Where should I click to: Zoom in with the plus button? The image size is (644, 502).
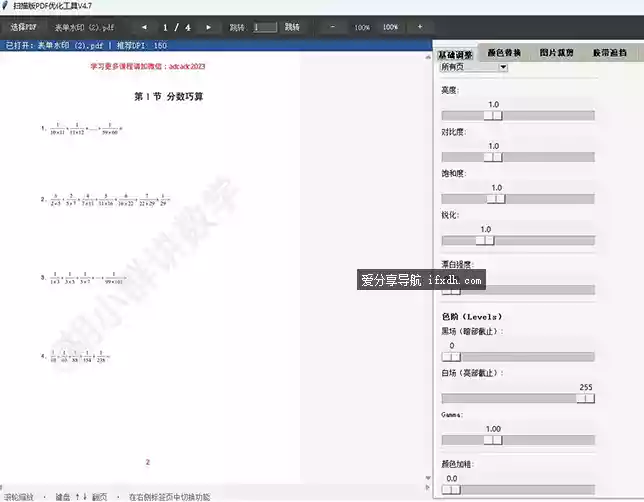420,27
